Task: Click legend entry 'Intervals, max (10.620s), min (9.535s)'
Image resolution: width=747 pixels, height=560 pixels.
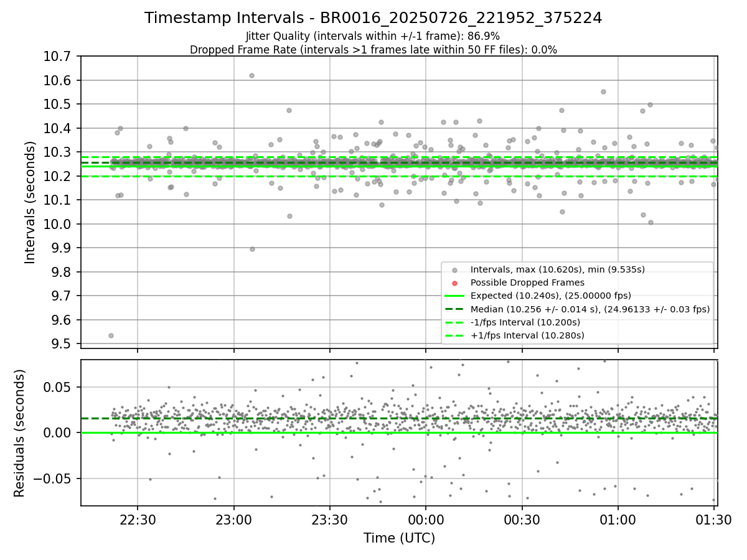Action: tap(558, 269)
